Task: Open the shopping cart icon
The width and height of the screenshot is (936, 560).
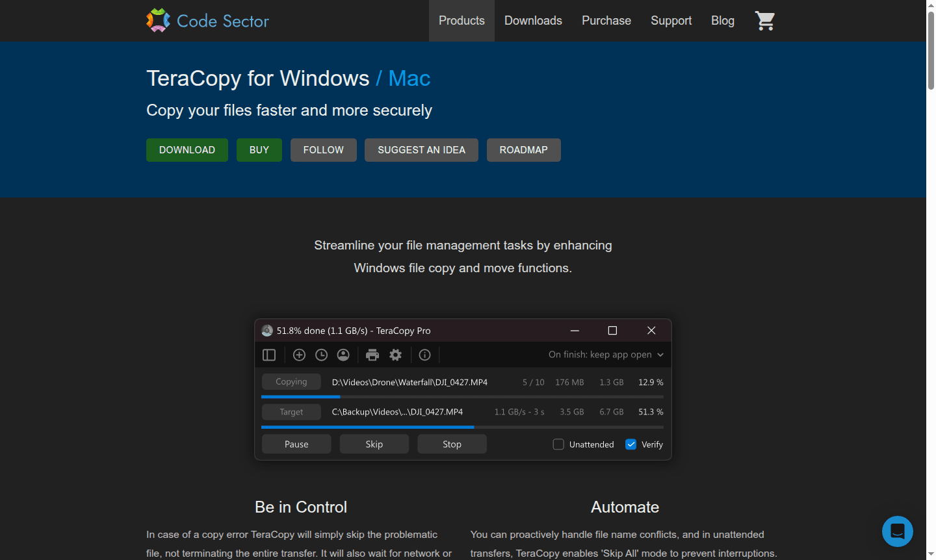Action: pyautogui.click(x=765, y=20)
